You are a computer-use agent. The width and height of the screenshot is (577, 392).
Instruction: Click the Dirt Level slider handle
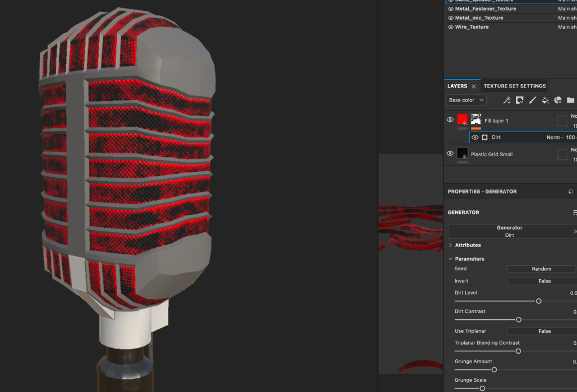pyautogui.click(x=539, y=301)
